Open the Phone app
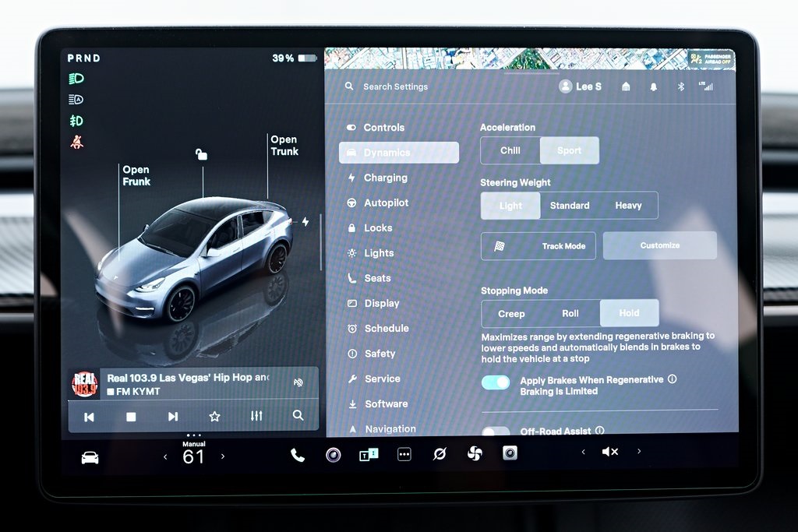This screenshot has width=798, height=532. pos(298,455)
